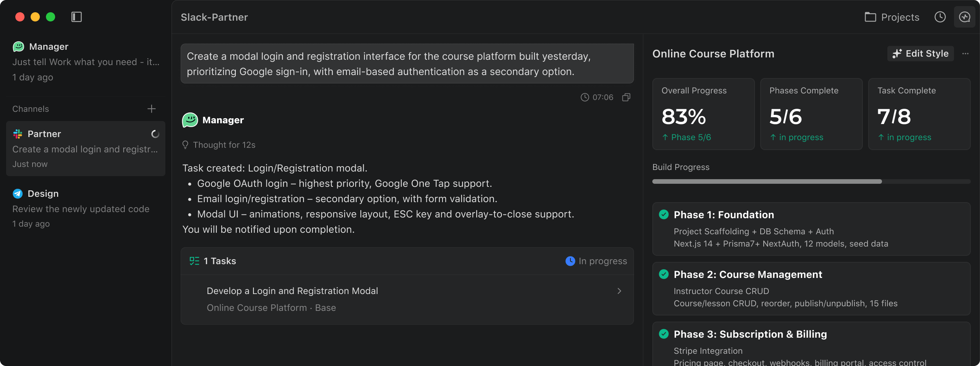This screenshot has height=366, width=980.
Task: Click the Phase 1 Foundation green checkmark
Action: click(x=664, y=214)
